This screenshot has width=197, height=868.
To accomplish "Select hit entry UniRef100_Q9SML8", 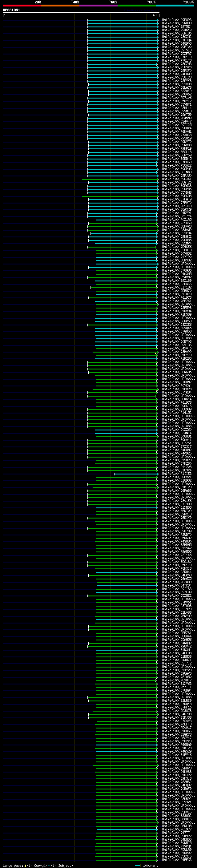I will point(177,111).
